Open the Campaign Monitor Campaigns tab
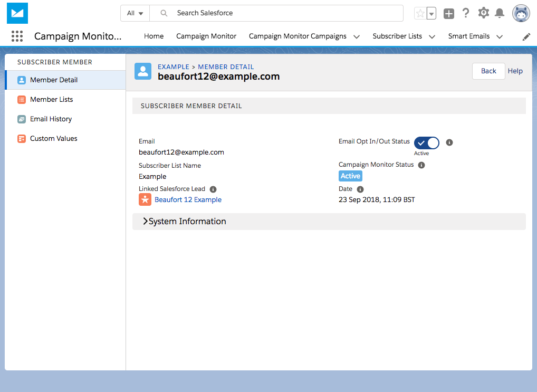This screenshot has height=392, width=537. pos(298,36)
